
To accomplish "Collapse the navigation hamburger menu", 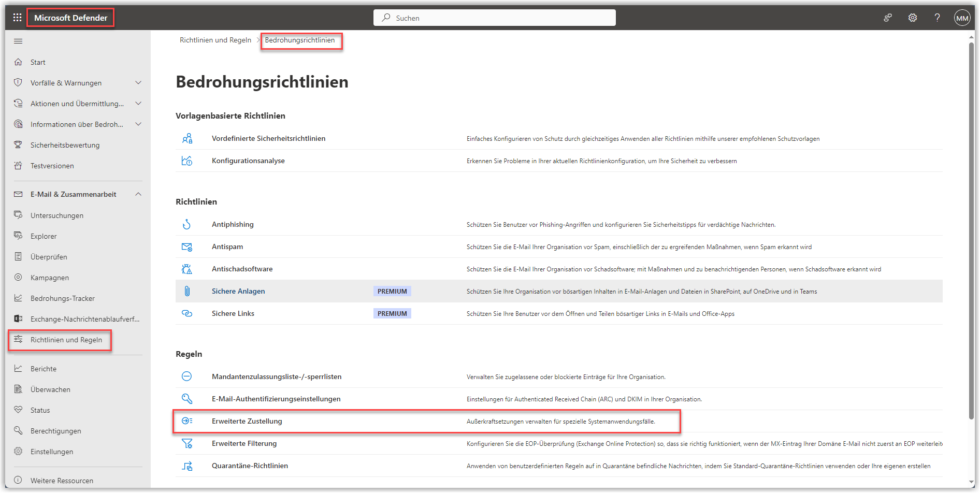I will pos(18,41).
